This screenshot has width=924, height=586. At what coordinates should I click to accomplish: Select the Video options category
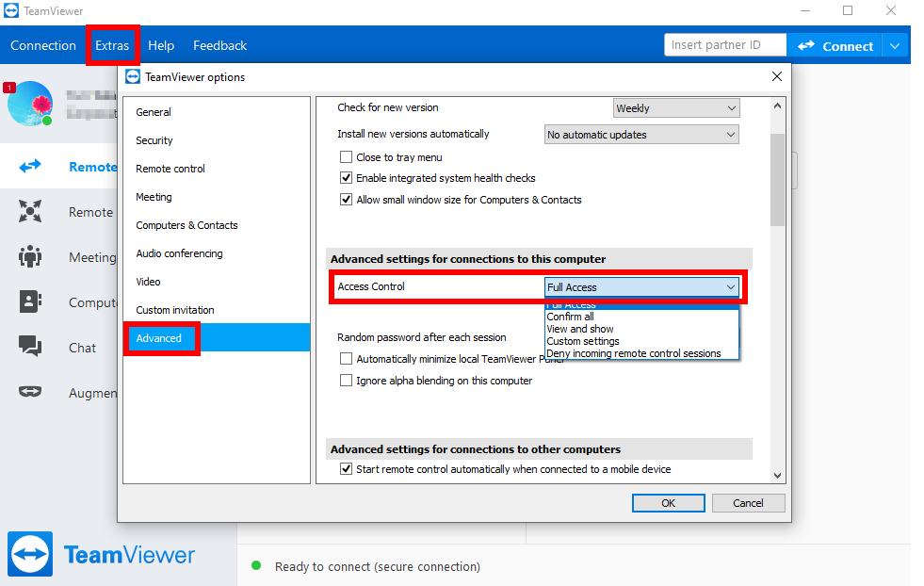tap(217, 282)
